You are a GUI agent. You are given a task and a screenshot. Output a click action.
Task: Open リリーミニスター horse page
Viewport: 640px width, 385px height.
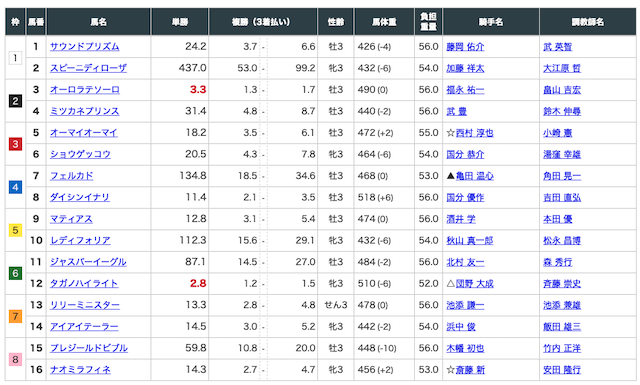pos(85,305)
